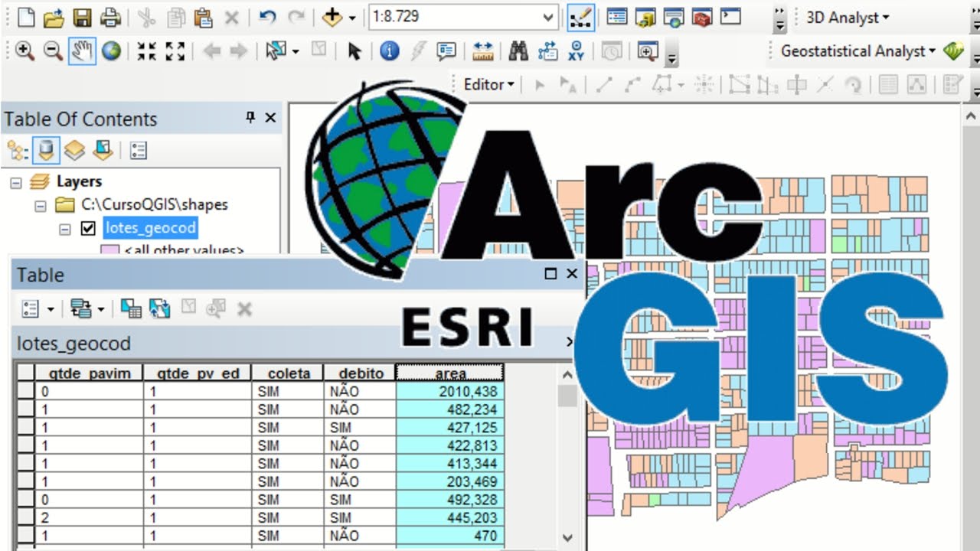Launch the Geostatistical Wizard icon
Image resolution: width=980 pixels, height=551 pixels.
(953, 51)
